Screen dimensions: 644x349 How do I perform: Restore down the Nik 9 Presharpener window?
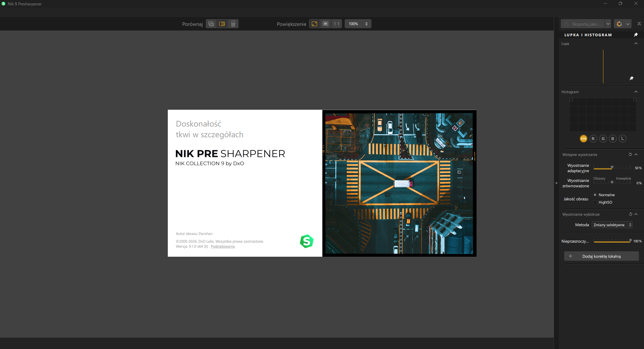click(621, 4)
